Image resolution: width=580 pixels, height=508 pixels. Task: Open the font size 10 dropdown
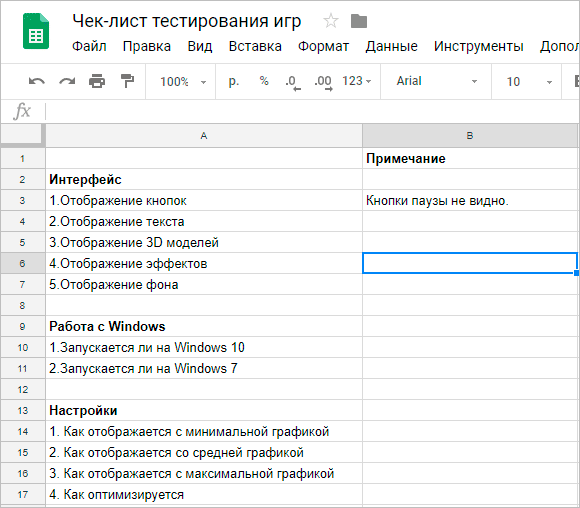(x=529, y=81)
